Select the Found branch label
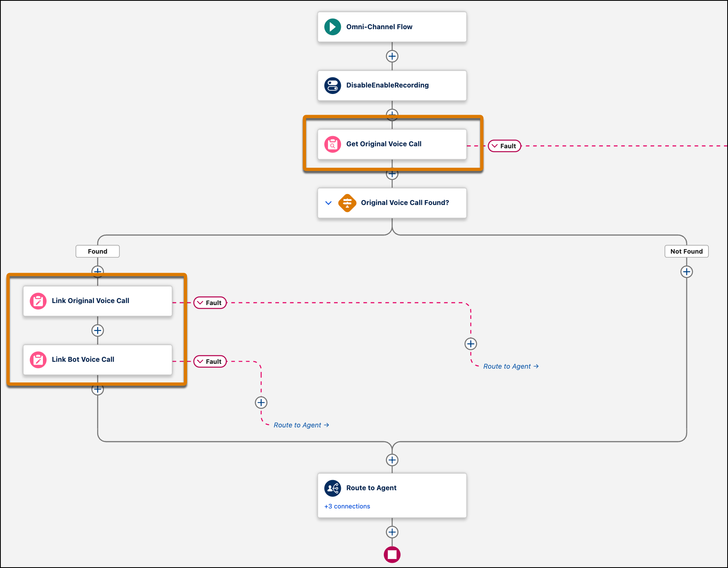 coord(98,251)
